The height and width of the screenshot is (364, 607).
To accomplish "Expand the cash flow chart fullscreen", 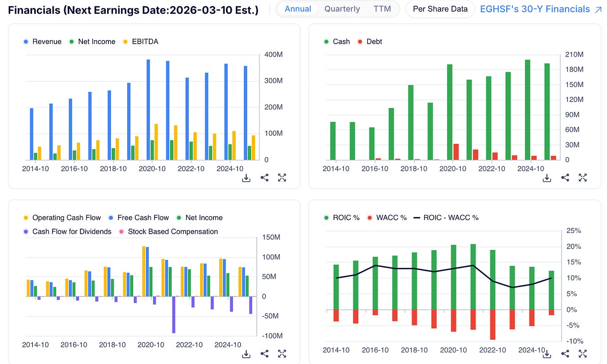I will pyautogui.click(x=282, y=354).
